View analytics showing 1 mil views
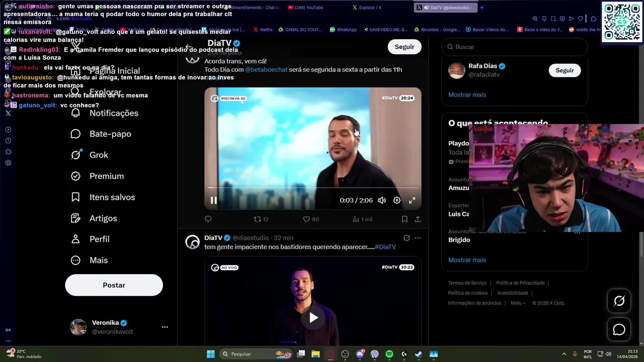Image resolution: width=644 pixels, height=362 pixels. tap(362, 219)
